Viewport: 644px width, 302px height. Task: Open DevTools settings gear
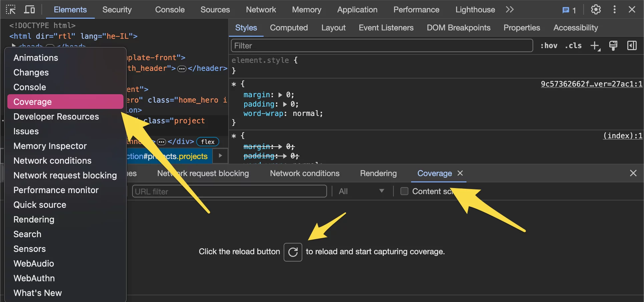pos(596,9)
